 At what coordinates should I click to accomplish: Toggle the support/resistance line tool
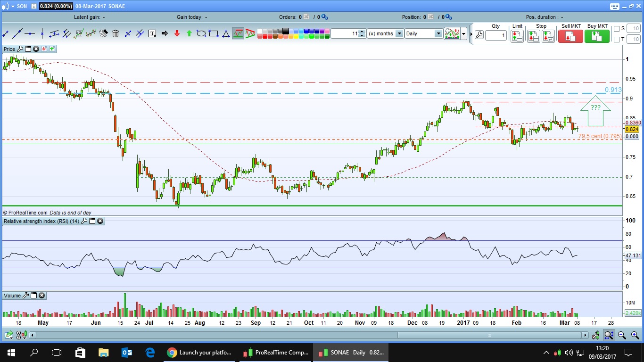tap(238, 33)
